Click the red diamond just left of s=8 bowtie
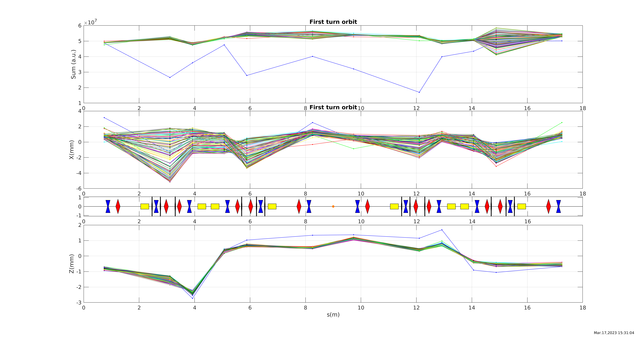644x340 pixels. pyautogui.click(x=299, y=206)
